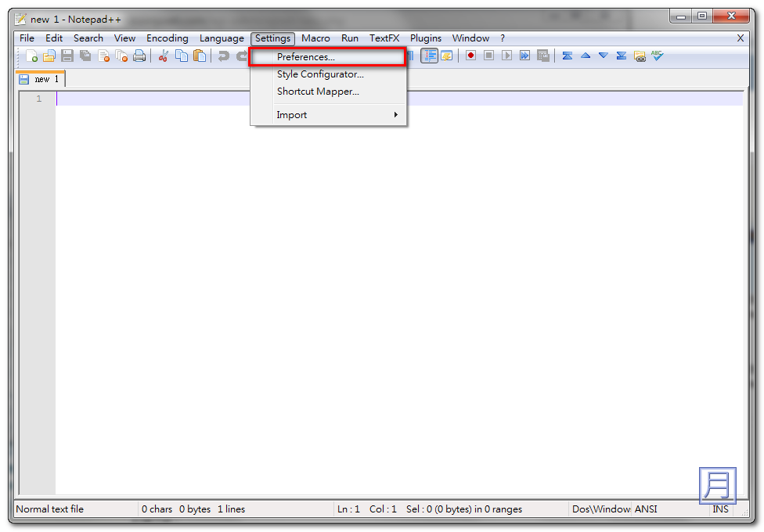
Task: Paste clipboard contents
Action: click(x=201, y=56)
